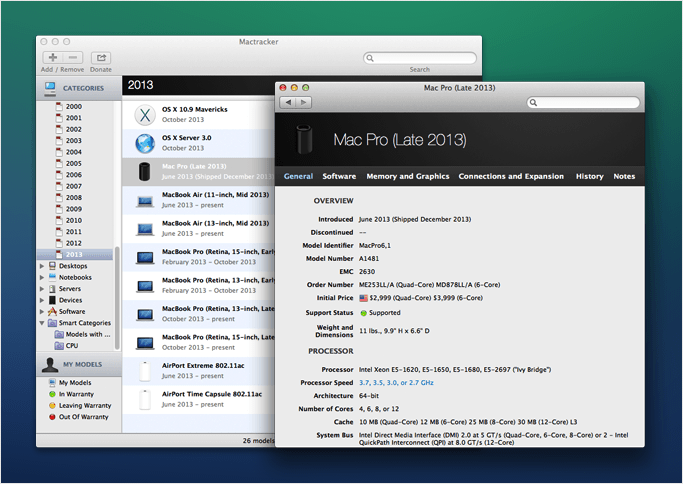Close the Mac Pro (Late 2013) window

pyautogui.click(x=283, y=88)
